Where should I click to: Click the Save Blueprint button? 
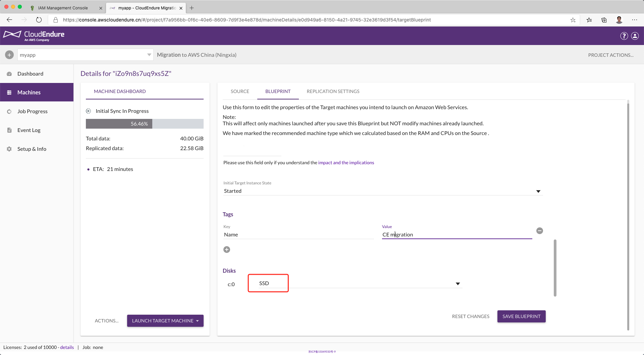click(x=521, y=316)
